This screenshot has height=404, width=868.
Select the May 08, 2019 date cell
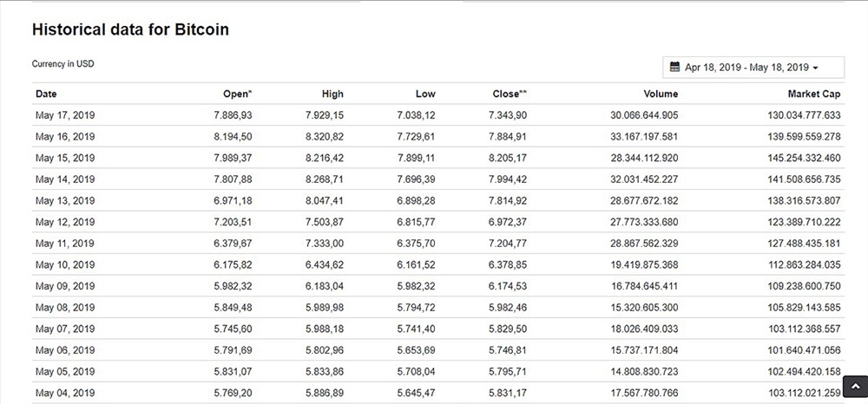pos(65,307)
